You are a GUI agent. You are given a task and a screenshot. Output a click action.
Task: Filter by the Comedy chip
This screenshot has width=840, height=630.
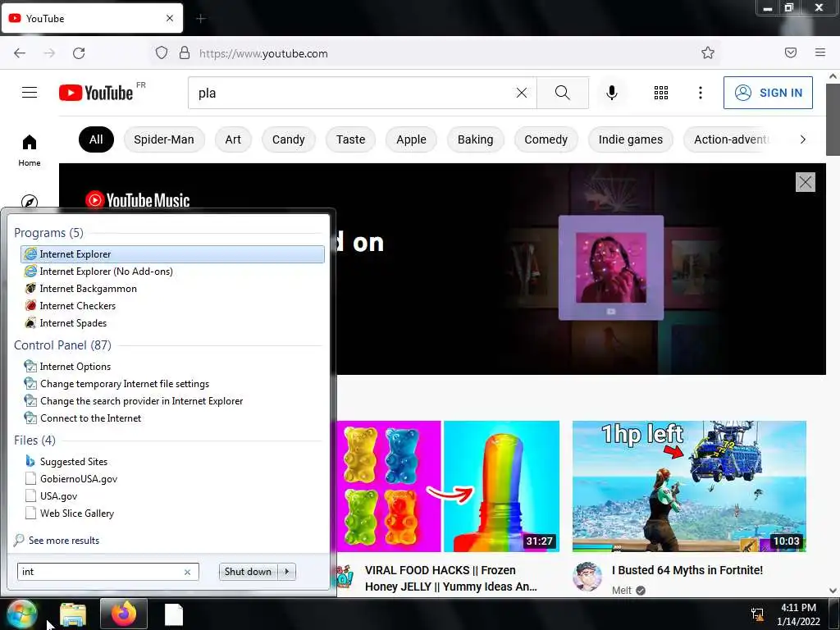[x=546, y=139]
